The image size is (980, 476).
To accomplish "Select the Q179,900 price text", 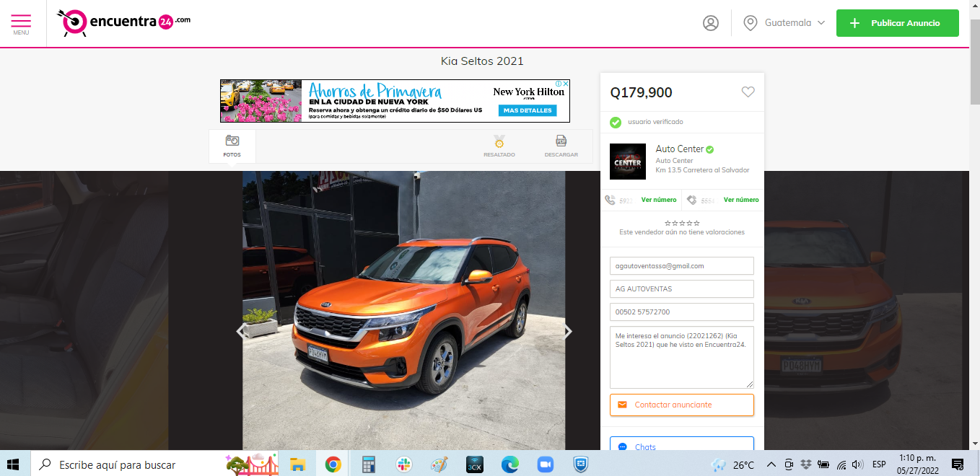I will pyautogui.click(x=641, y=92).
